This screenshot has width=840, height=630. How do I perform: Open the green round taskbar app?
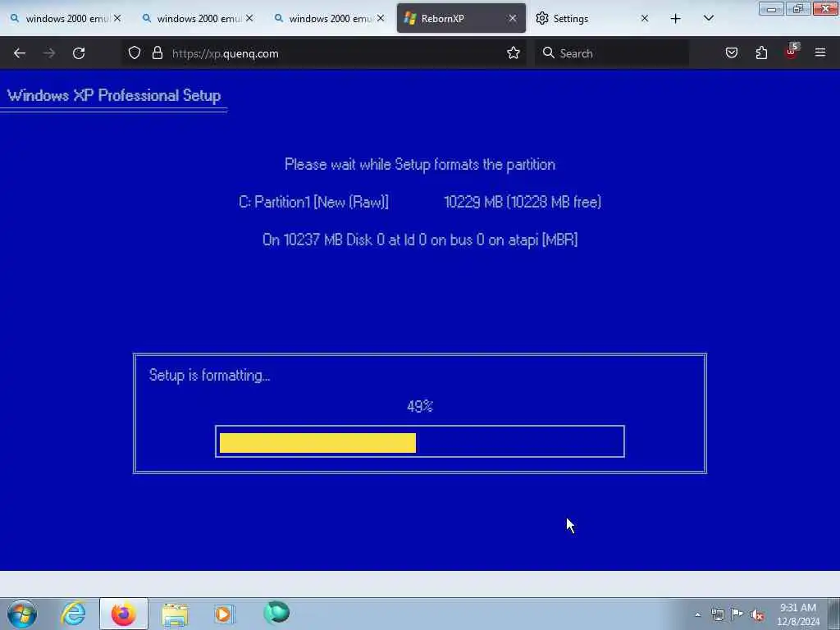(x=276, y=613)
